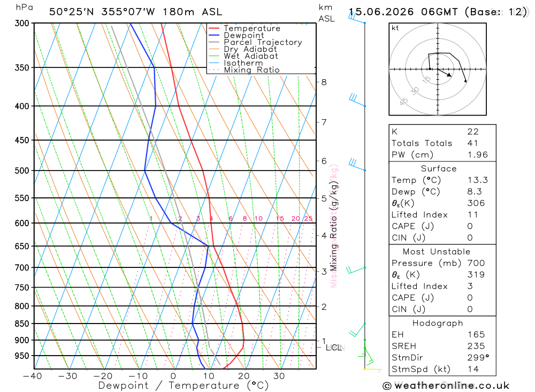Viewport: 535px width, 392px height.
Task: Click the km ASL unit label
Action: 326,13
